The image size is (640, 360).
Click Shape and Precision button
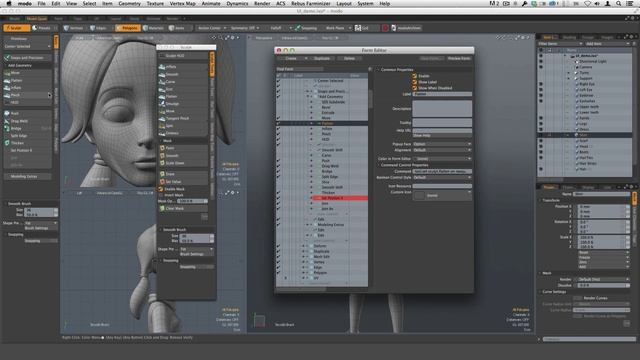pyautogui.click(x=27, y=58)
